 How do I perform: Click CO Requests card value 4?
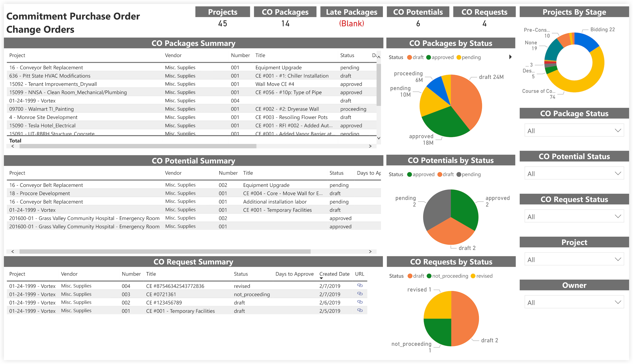pyautogui.click(x=484, y=24)
